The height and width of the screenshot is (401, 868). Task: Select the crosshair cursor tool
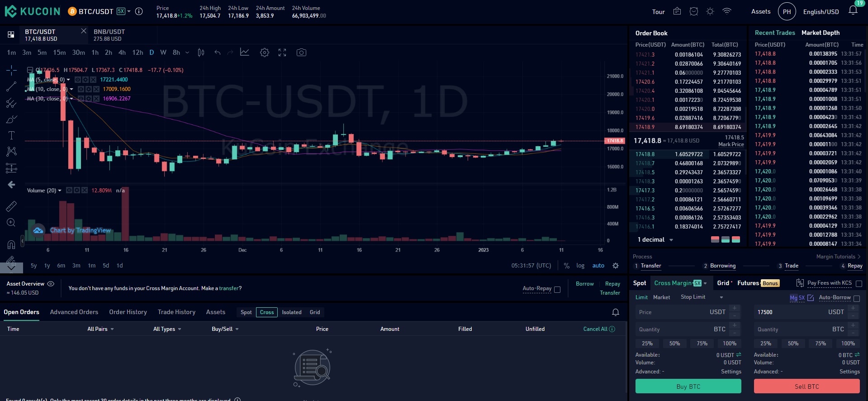[11, 70]
